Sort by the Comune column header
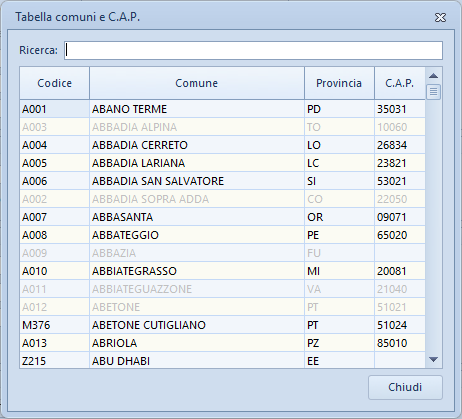The height and width of the screenshot is (419, 462). pos(197,83)
